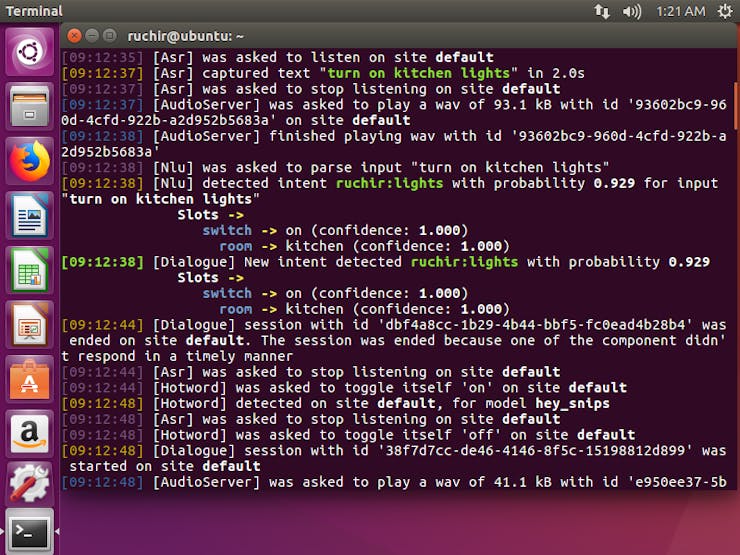Viewport: 740px width, 555px height.
Task: Click the [09:12:35] timestamp on first line
Action: [x=102, y=58]
